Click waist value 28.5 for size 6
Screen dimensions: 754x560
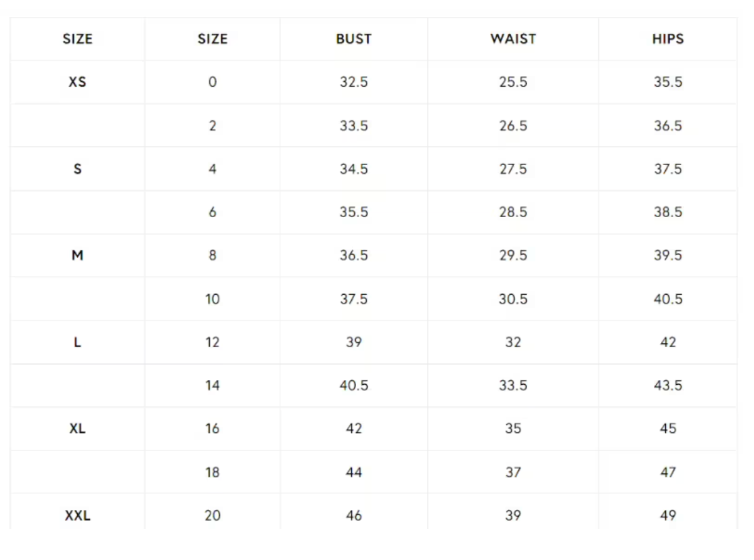[x=512, y=212]
